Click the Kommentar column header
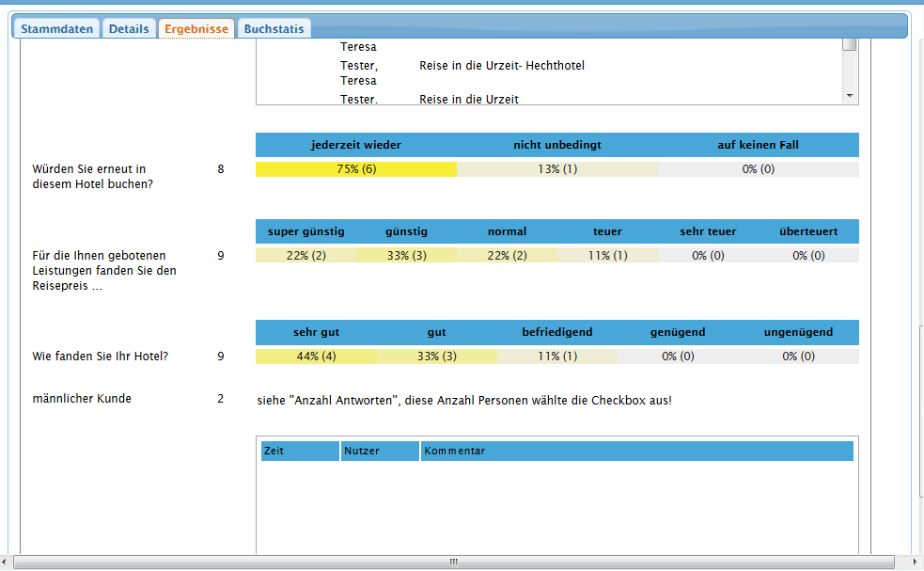 pos(636,452)
